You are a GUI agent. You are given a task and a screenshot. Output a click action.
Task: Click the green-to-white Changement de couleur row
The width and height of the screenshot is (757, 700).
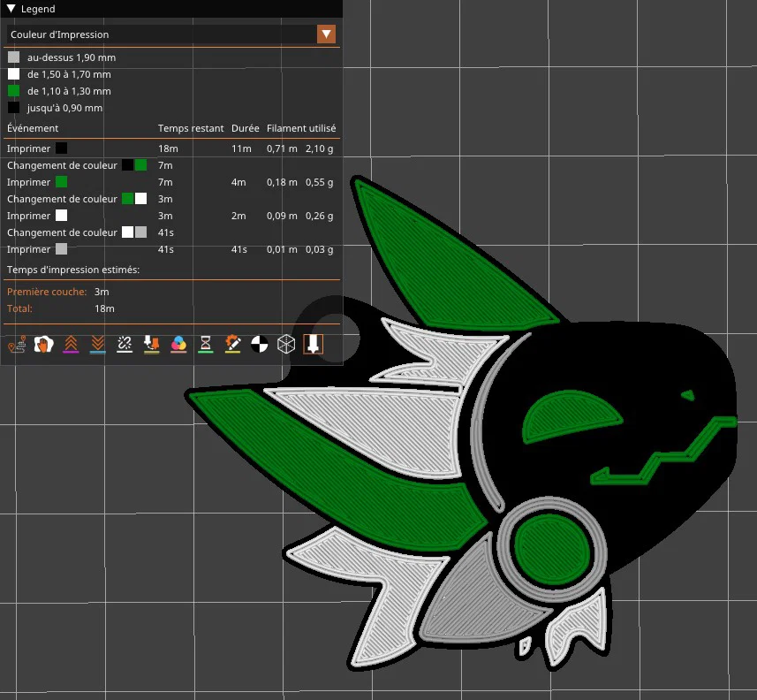coord(171,199)
